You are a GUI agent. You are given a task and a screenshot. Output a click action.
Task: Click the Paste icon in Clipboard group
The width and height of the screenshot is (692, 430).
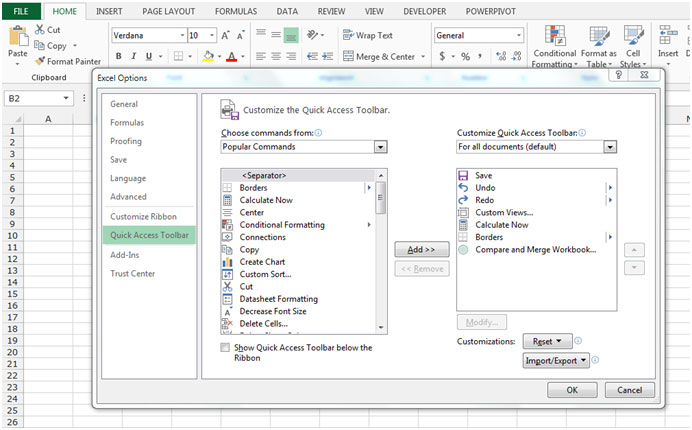(18, 36)
